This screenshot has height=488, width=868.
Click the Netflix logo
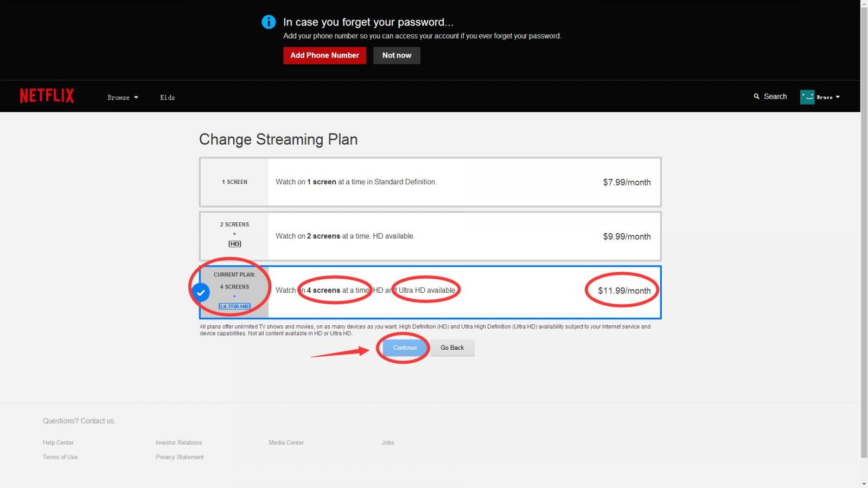tap(47, 96)
